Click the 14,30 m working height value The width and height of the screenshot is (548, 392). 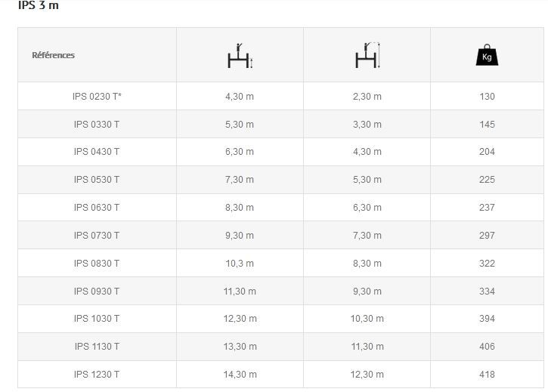click(240, 375)
